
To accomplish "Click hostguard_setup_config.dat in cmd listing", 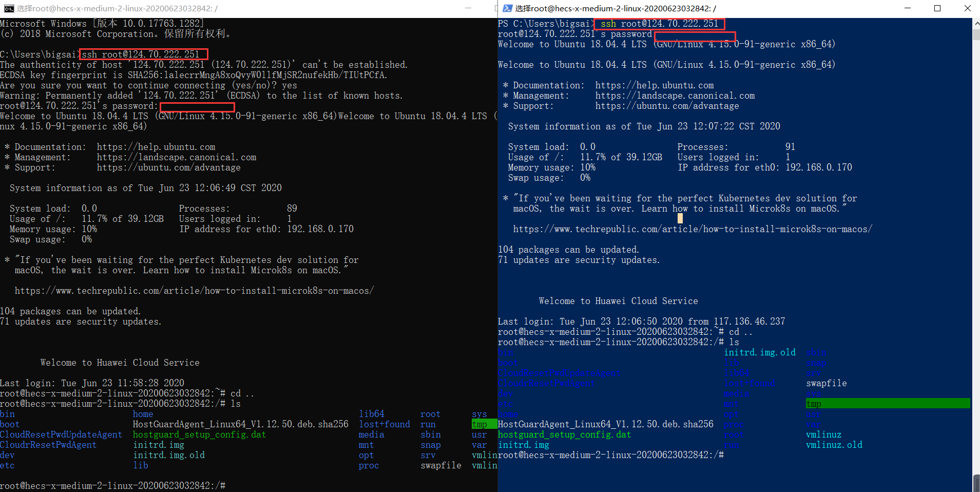I will pyautogui.click(x=200, y=434).
